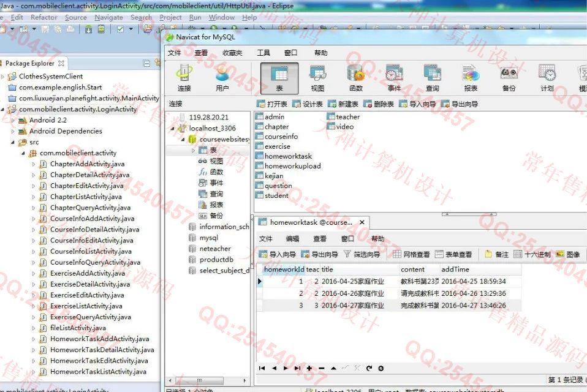The height and width of the screenshot is (392, 587).
Task: Open 编辑 menu in homeworktask window
Action: click(292, 239)
